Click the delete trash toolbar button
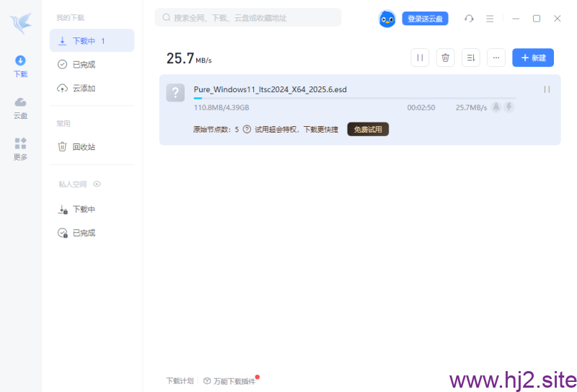The height and width of the screenshot is (392, 577). [x=445, y=58]
